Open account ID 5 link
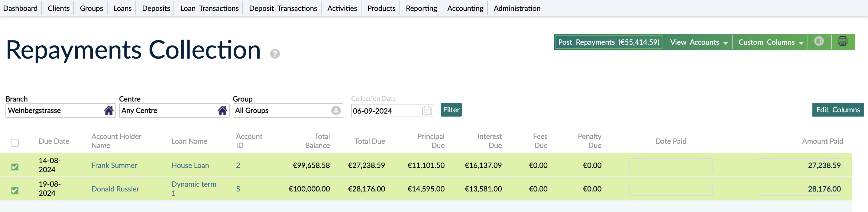The image size is (868, 212). pos(238,189)
